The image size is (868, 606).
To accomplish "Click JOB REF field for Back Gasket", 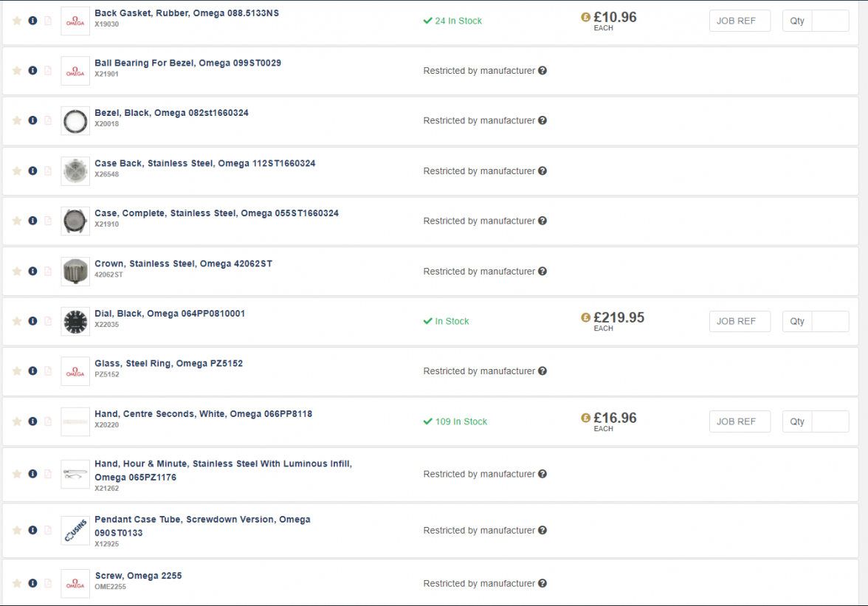I will pyautogui.click(x=740, y=21).
